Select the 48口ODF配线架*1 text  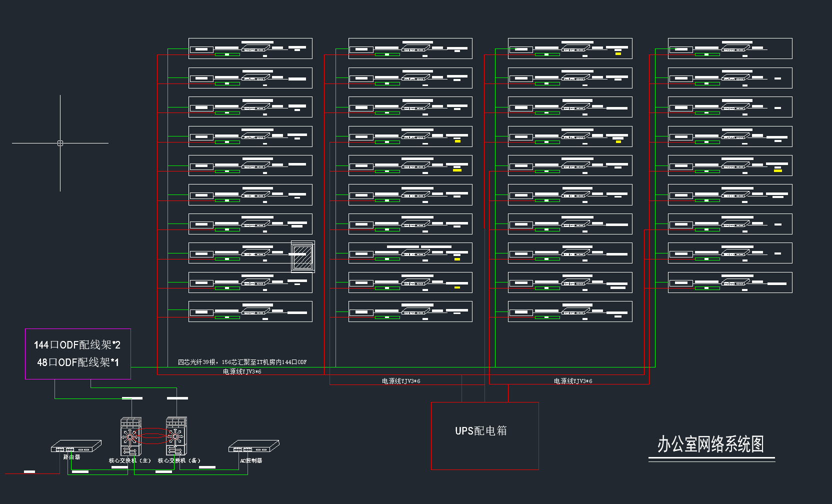78,362
